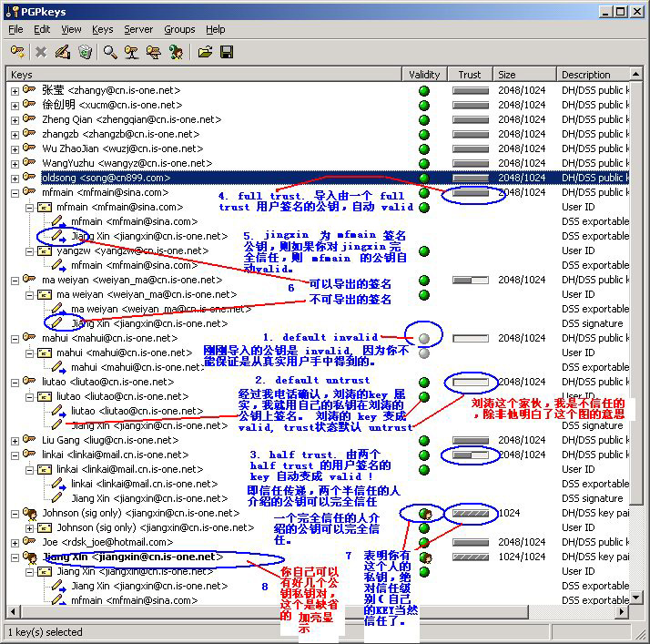Click the horizontal scrollbar left arrow

pos(14,611)
